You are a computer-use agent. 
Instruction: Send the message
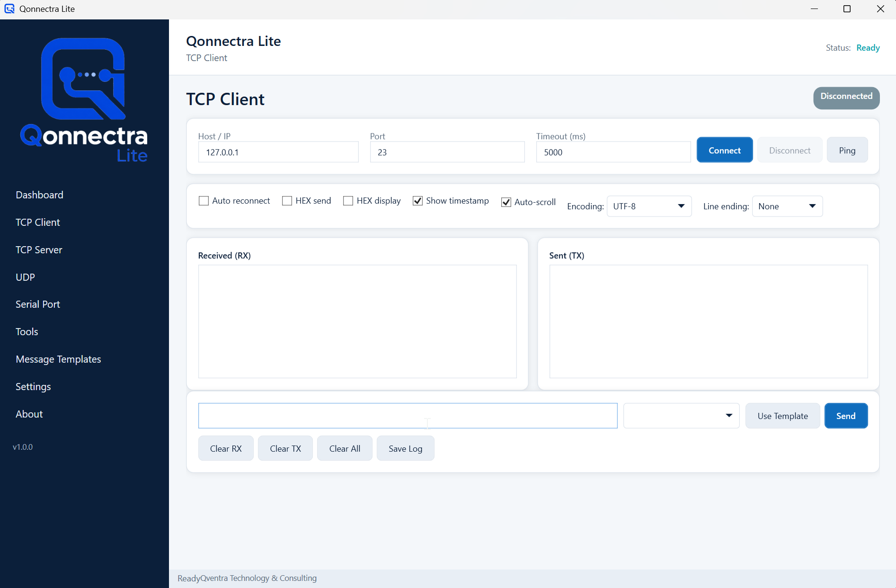(846, 416)
